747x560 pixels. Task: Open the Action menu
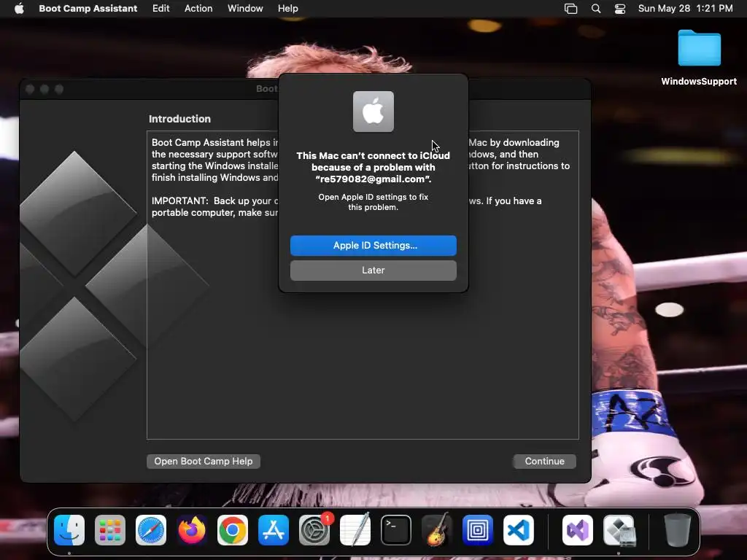click(x=198, y=9)
